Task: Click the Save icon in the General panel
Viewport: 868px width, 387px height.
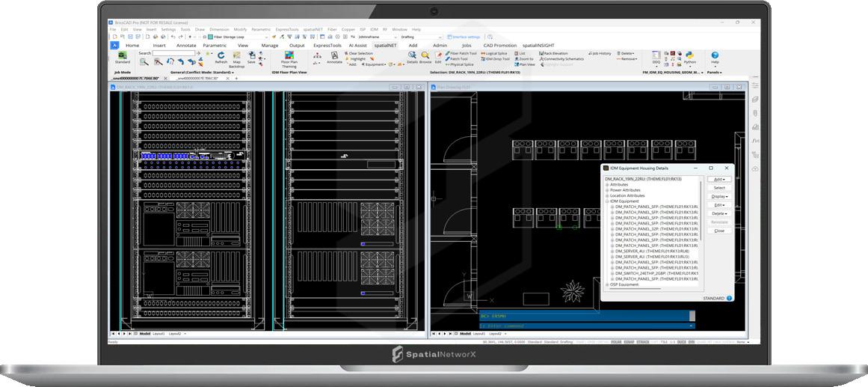Action: [x=251, y=55]
